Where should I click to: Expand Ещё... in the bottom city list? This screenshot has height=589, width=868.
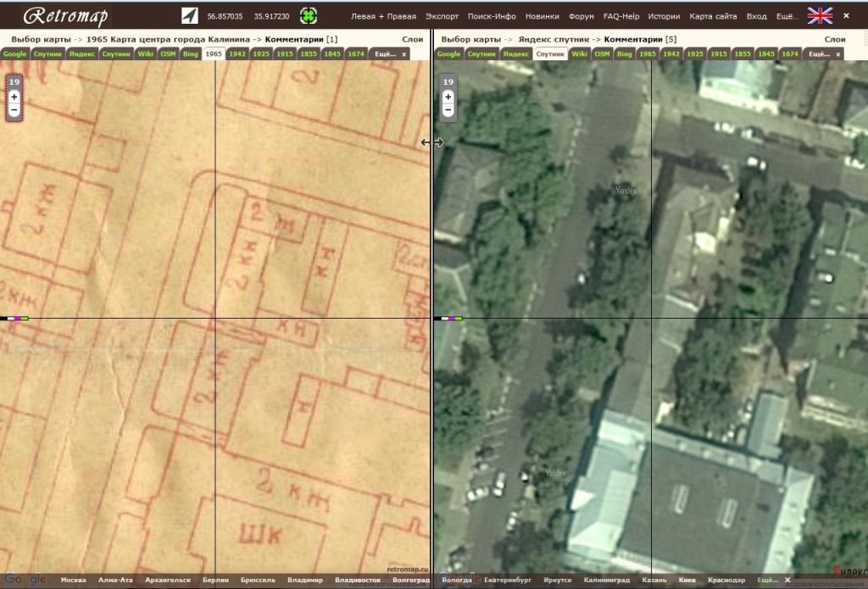pos(767,581)
